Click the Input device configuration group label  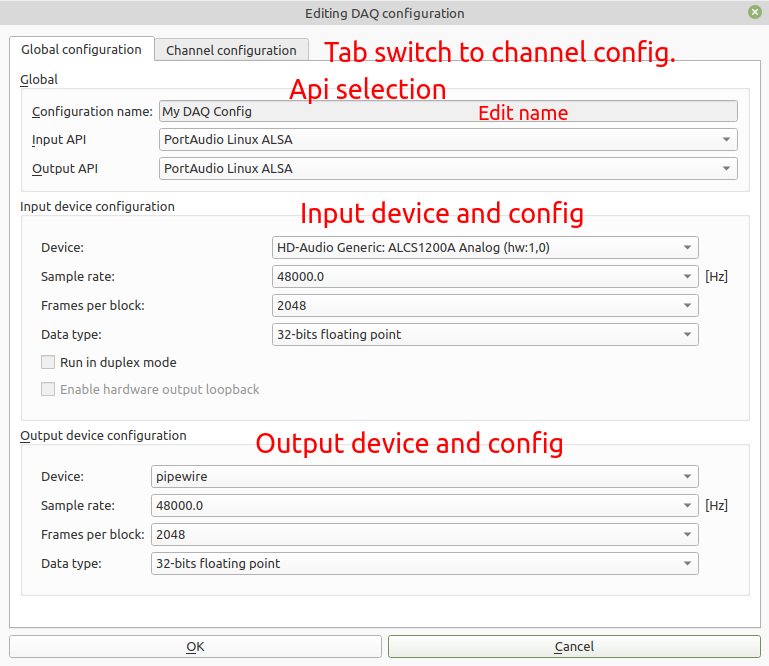[98, 206]
